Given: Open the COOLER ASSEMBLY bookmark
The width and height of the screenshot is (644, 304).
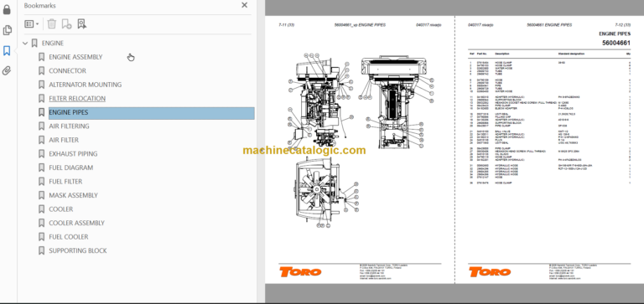Looking at the screenshot, I should (77, 223).
